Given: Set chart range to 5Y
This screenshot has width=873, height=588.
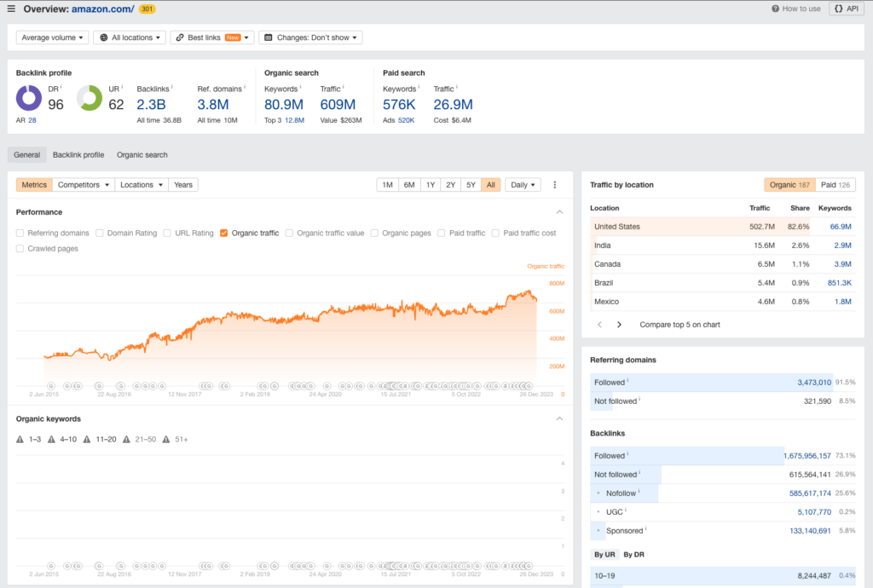Looking at the screenshot, I should (x=471, y=185).
